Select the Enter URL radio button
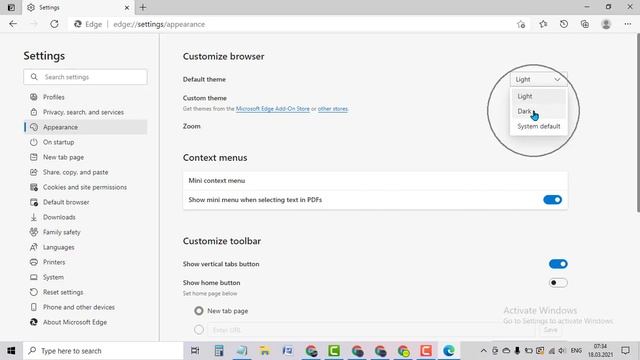This screenshot has width=640, height=360. (x=199, y=329)
